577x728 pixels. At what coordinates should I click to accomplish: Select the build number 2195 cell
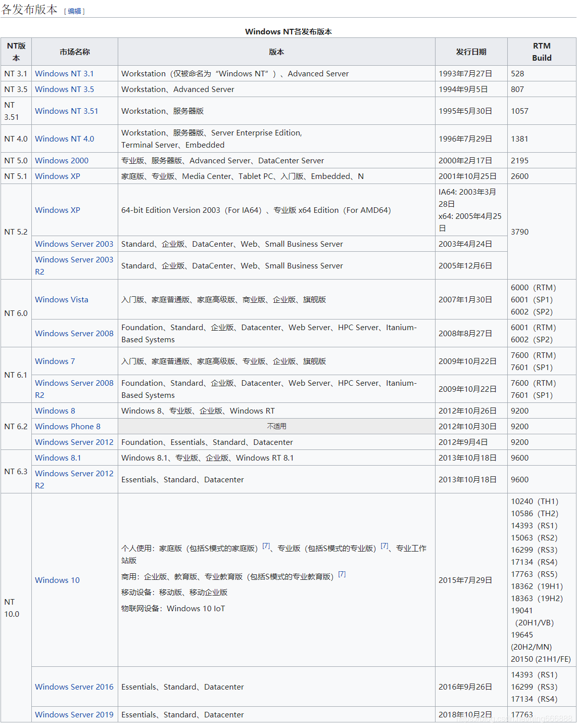(x=542, y=160)
